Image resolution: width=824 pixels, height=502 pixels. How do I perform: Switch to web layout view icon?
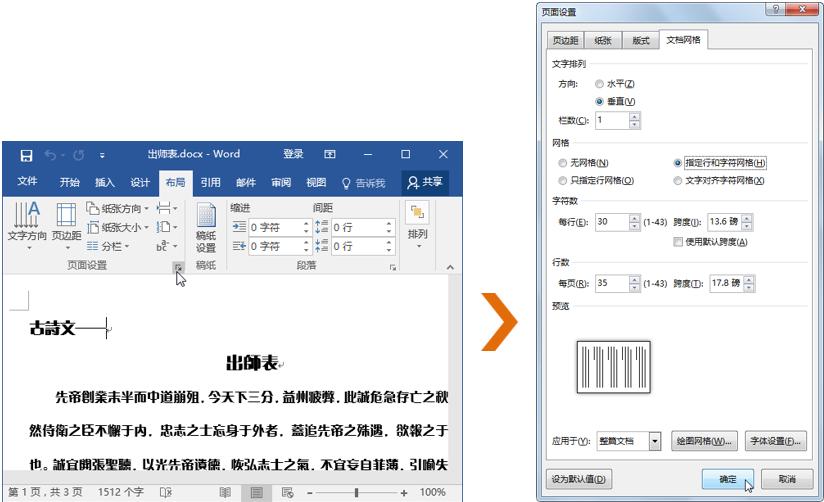(x=287, y=493)
